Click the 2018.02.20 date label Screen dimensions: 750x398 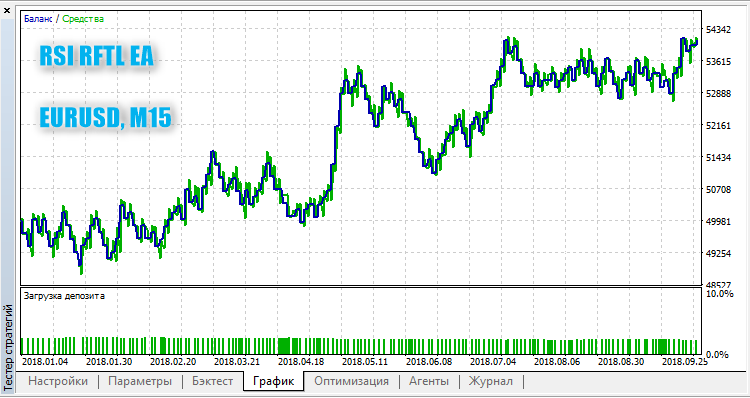point(173,361)
